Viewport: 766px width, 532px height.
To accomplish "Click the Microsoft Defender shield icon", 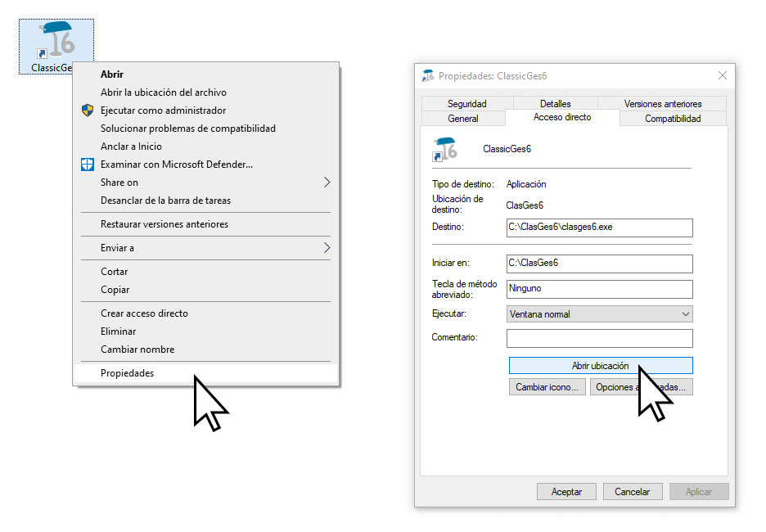I will click(x=88, y=165).
